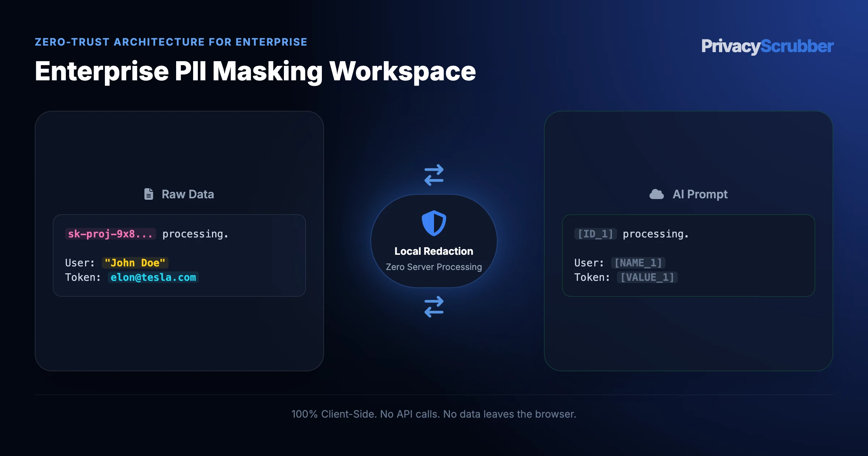
Task: Click the Zero-Trust Architecture for Enterprise tagline
Action: [x=171, y=42]
